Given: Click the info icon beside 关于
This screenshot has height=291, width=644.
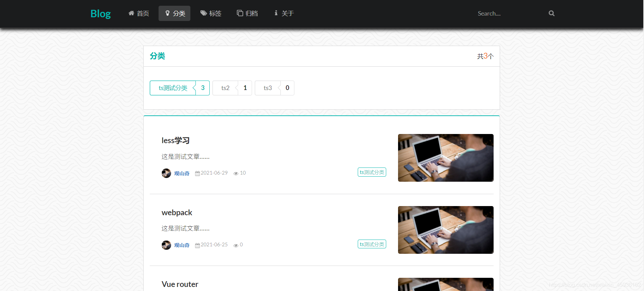Looking at the screenshot, I should [x=276, y=13].
